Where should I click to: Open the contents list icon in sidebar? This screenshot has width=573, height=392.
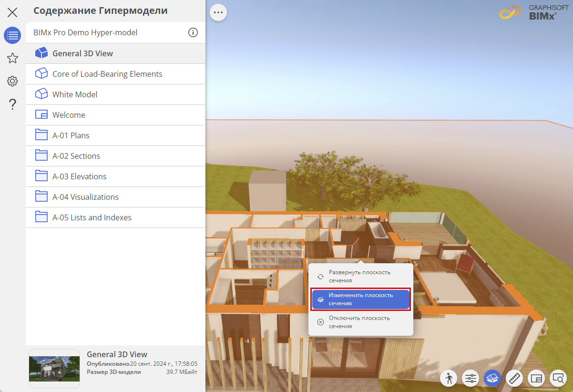(12, 35)
